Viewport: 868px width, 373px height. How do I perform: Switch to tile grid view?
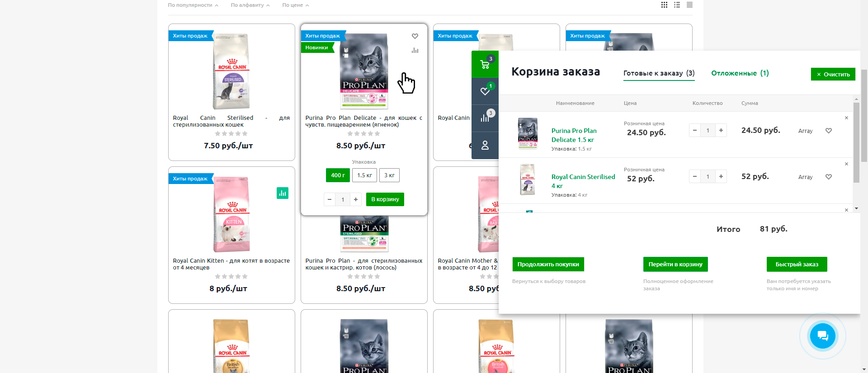tap(664, 5)
